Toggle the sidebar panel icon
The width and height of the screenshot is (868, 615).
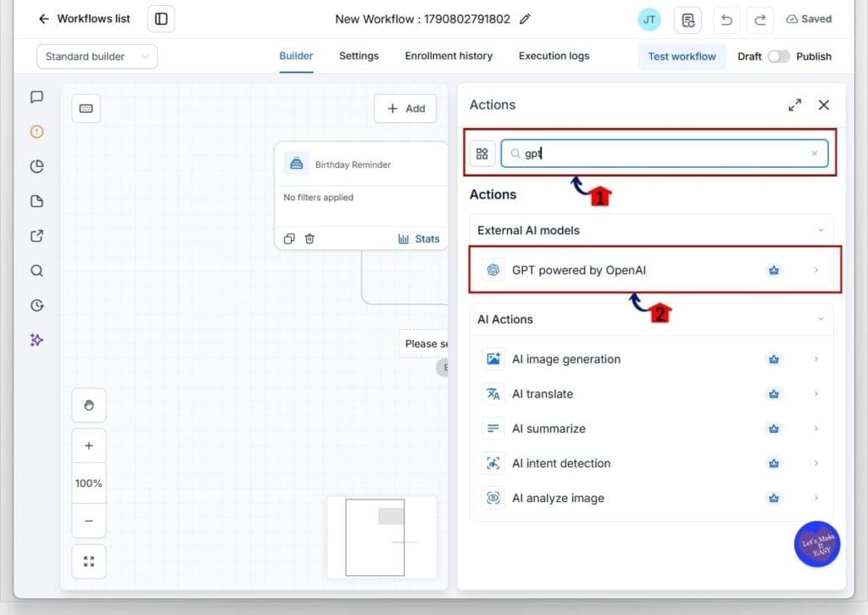point(161,19)
